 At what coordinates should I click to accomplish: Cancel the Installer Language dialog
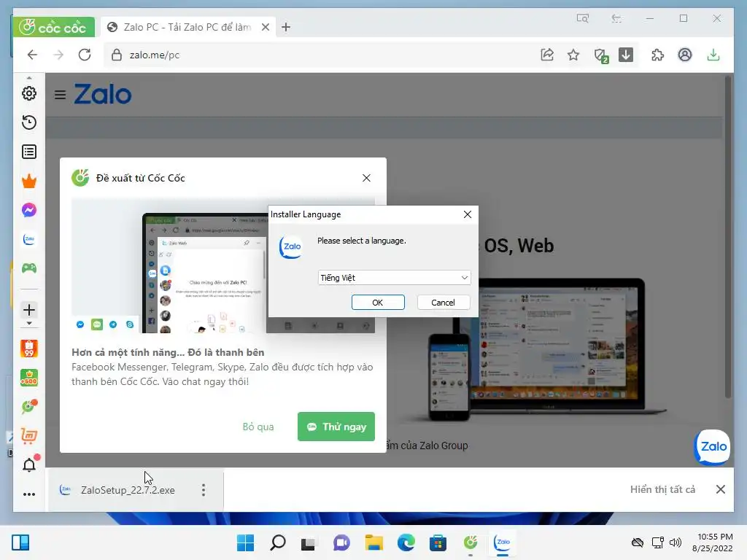(443, 303)
